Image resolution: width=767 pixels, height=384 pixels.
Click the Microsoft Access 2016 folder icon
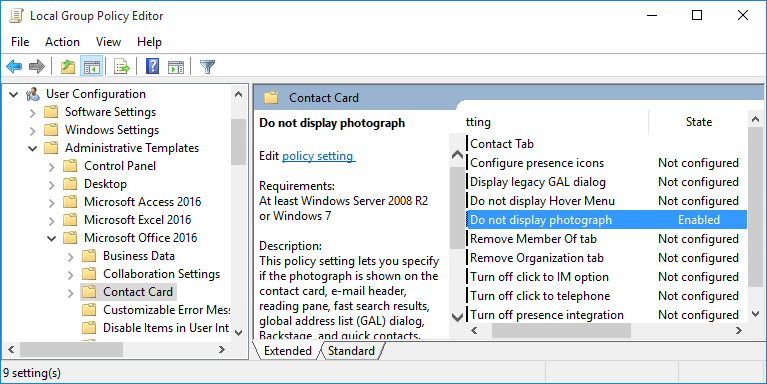click(70, 202)
